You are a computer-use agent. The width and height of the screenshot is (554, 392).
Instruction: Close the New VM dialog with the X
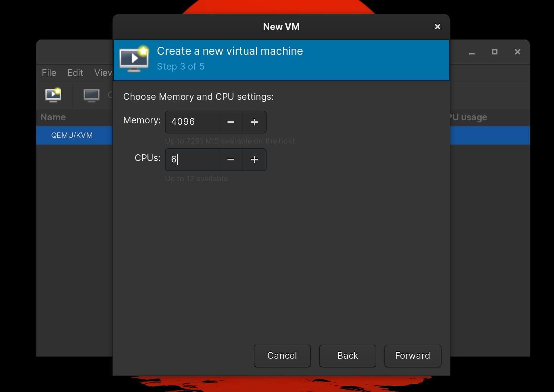(437, 27)
